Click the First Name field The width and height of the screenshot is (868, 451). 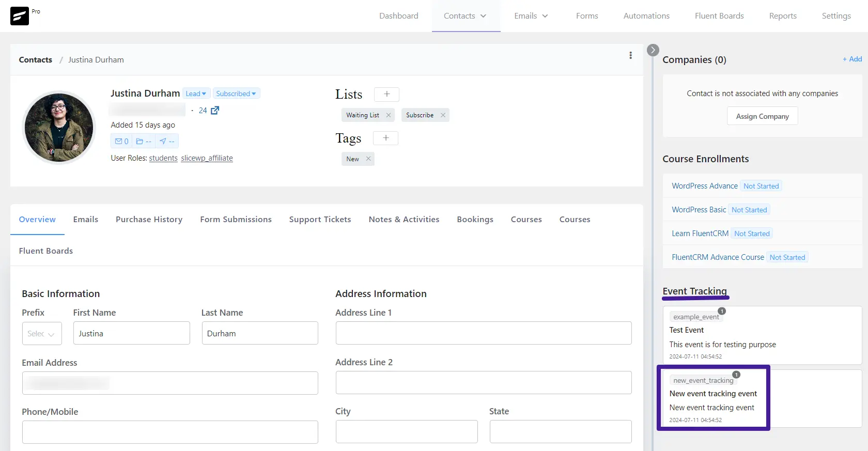(x=131, y=333)
